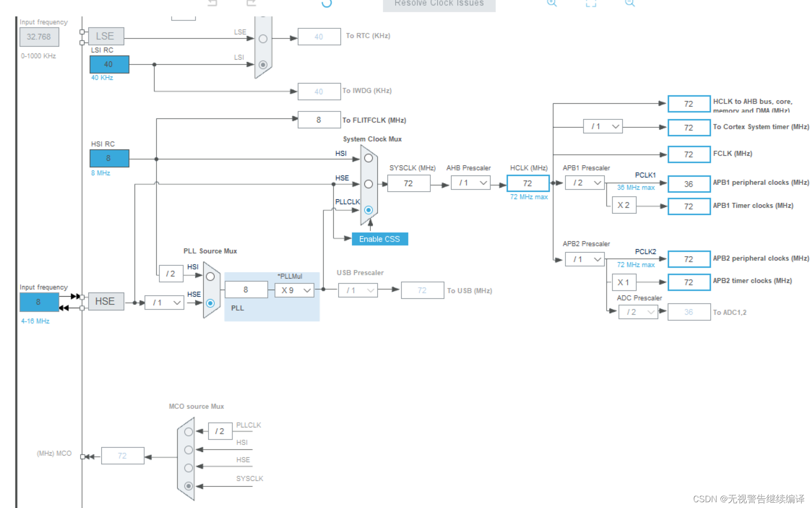This screenshot has height=508, width=812.
Task: Select PLLCLK in MCO source Mux
Action: 188,432
